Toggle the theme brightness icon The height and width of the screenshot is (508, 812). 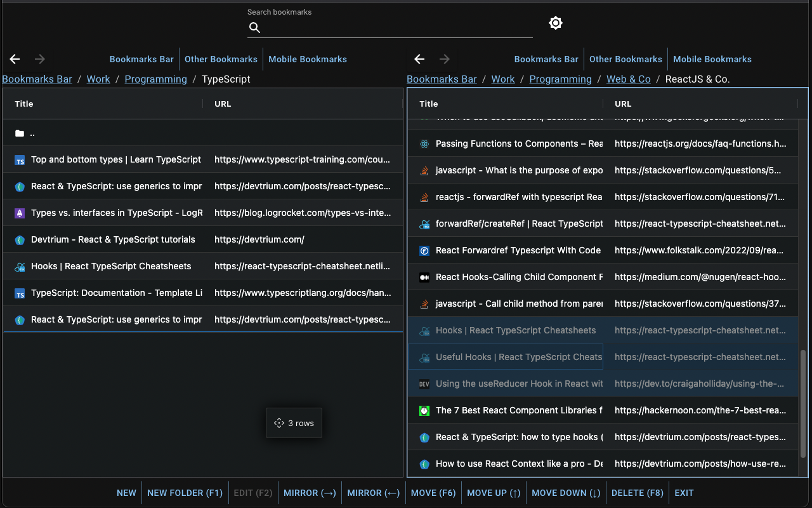click(556, 23)
